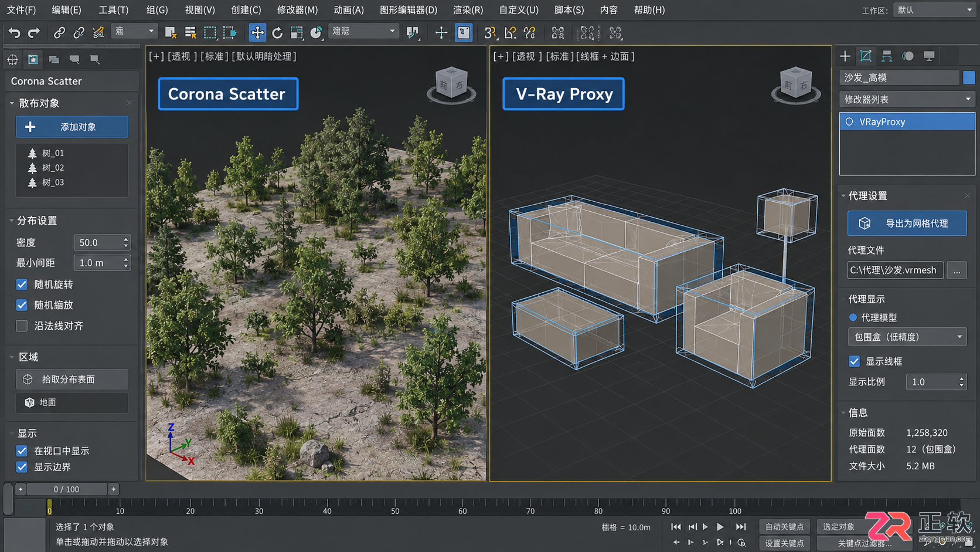Viewport: 980px width, 552px height.
Task: Open the Create tab plus icon in command panel
Action: [845, 56]
